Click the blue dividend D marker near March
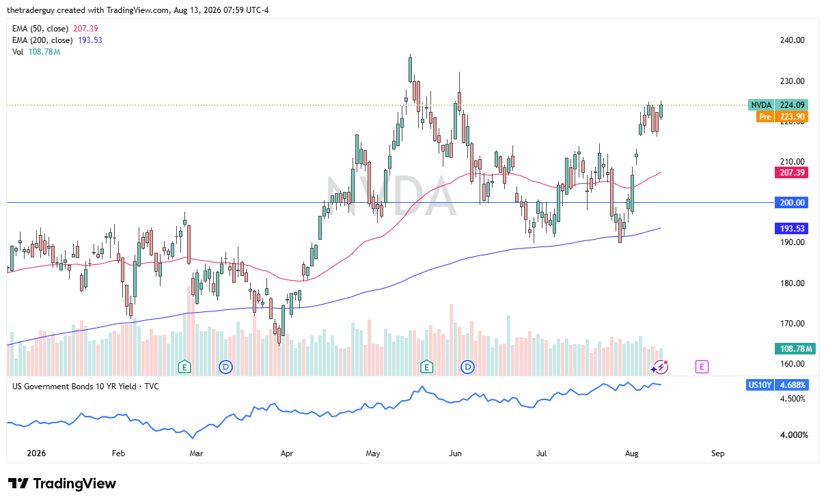826x504 pixels. pos(225,367)
